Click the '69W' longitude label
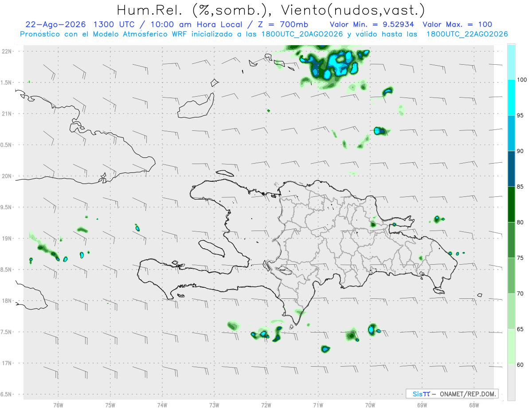The image size is (532, 411). click(422, 405)
